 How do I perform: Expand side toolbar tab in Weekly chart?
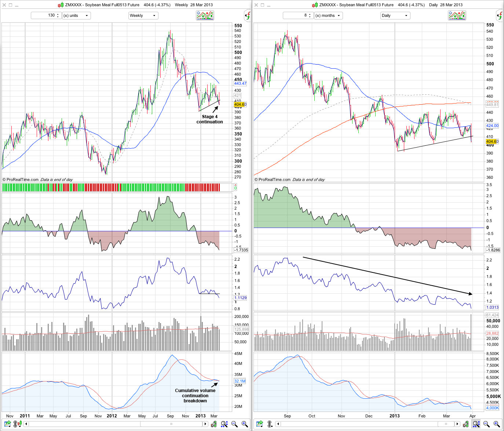248,15
